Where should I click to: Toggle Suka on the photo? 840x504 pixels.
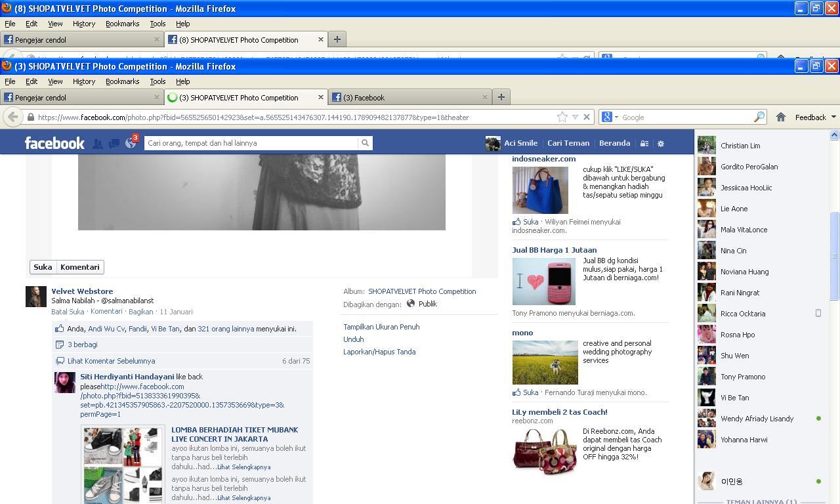[43, 267]
